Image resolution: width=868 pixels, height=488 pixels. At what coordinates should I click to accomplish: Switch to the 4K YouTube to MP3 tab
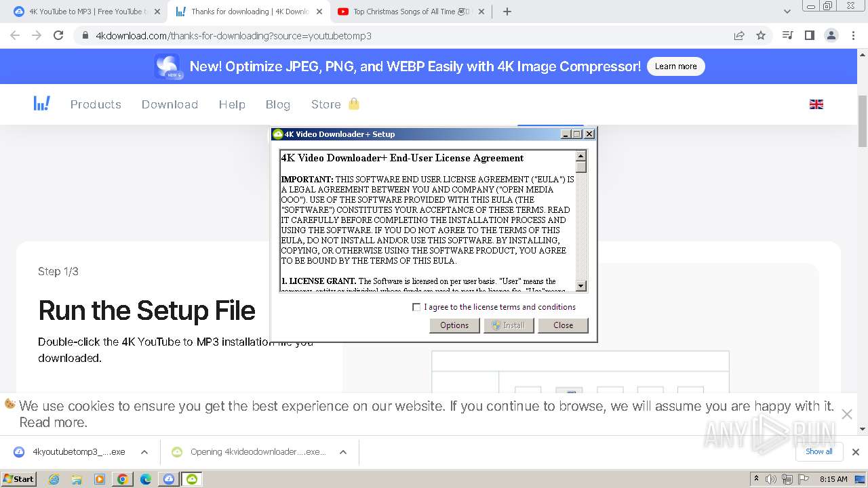pyautogui.click(x=87, y=12)
